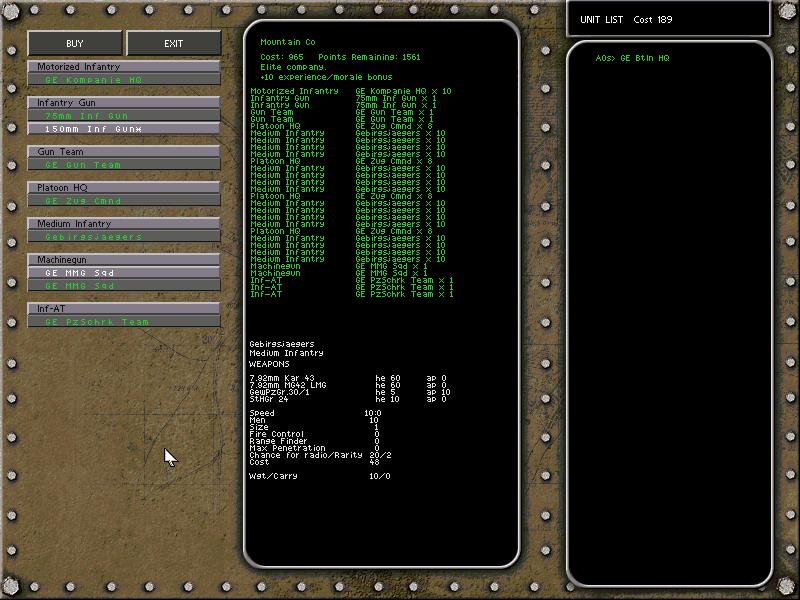Choose the 75mm Inf Gun option

click(x=124, y=116)
